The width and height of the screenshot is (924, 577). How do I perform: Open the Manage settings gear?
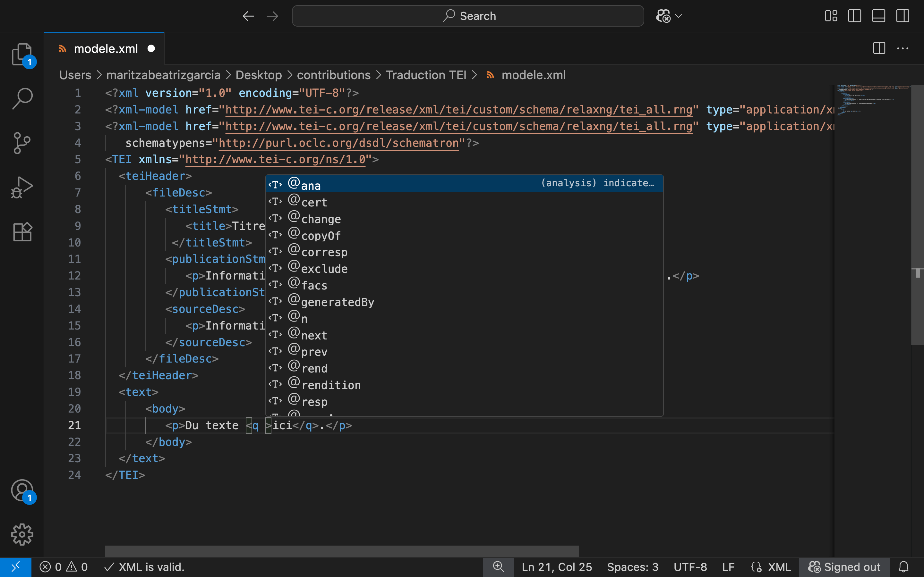click(x=22, y=534)
